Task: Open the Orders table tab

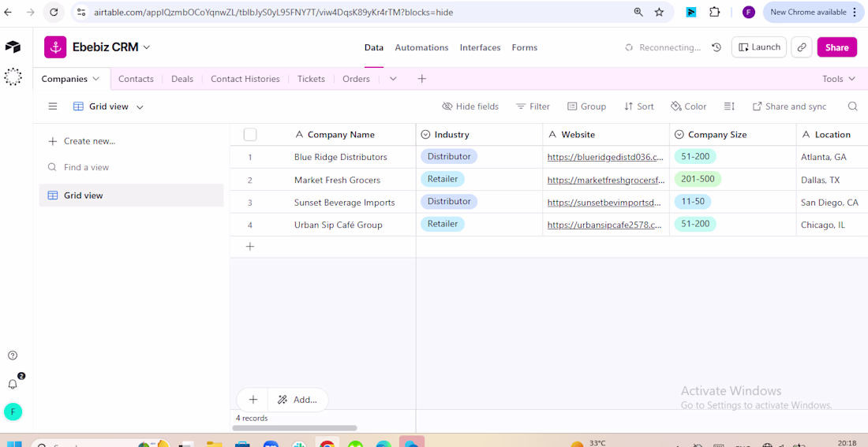Action: click(356, 79)
